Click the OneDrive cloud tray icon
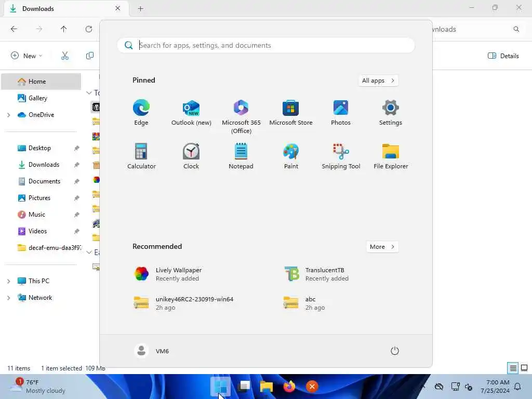532x399 pixels. 439,387
